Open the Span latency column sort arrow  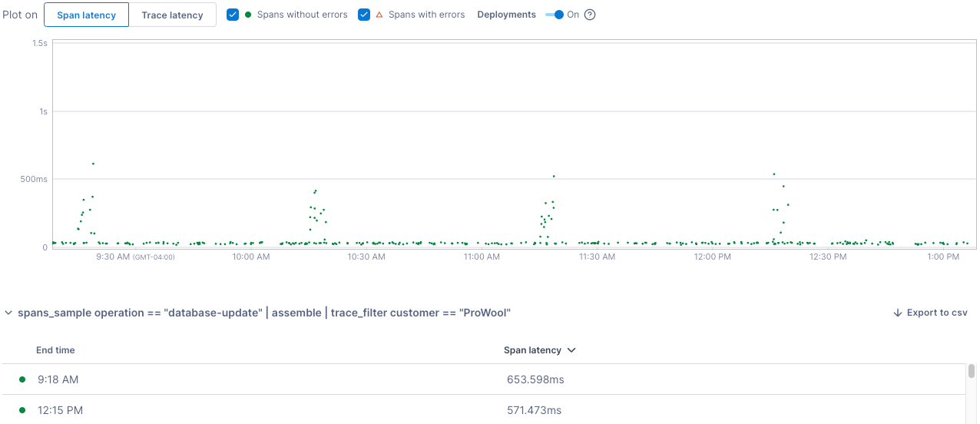(571, 350)
